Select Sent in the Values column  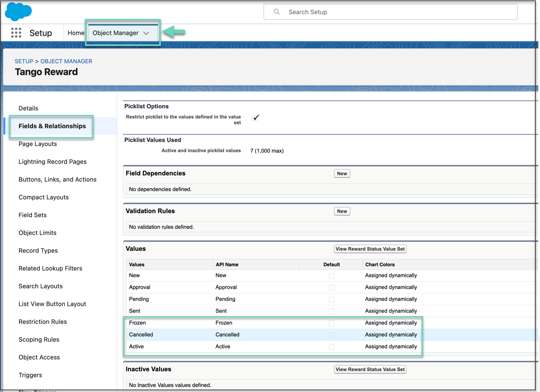pyautogui.click(x=135, y=311)
